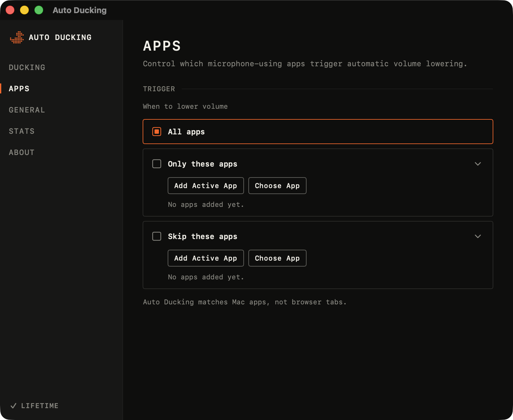The width and height of the screenshot is (513, 420).
Task: Click Add Active App under Only these apps
Action: click(x=206, y=186)
